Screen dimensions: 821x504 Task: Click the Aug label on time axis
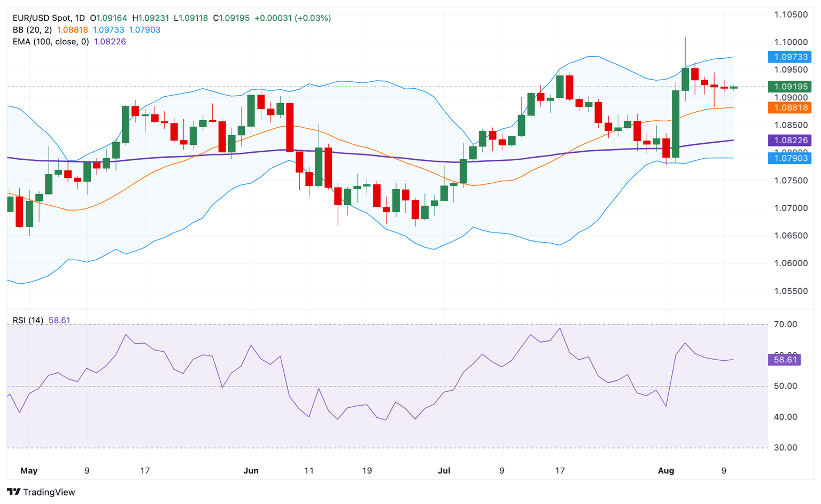coord(666,471)
